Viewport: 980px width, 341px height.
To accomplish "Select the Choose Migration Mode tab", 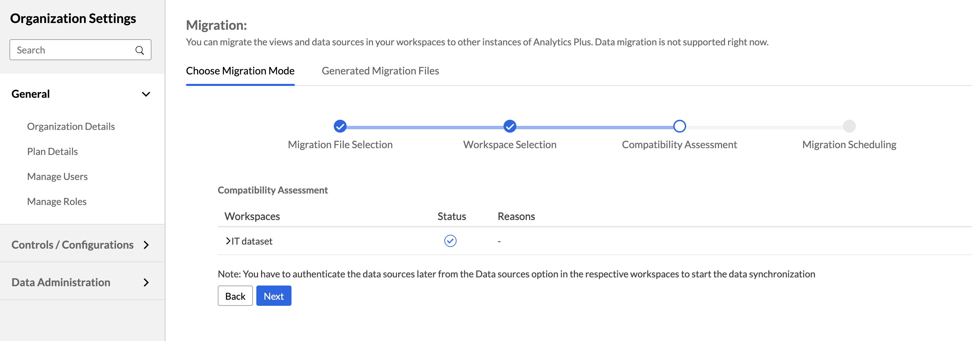I will point(240,71).
